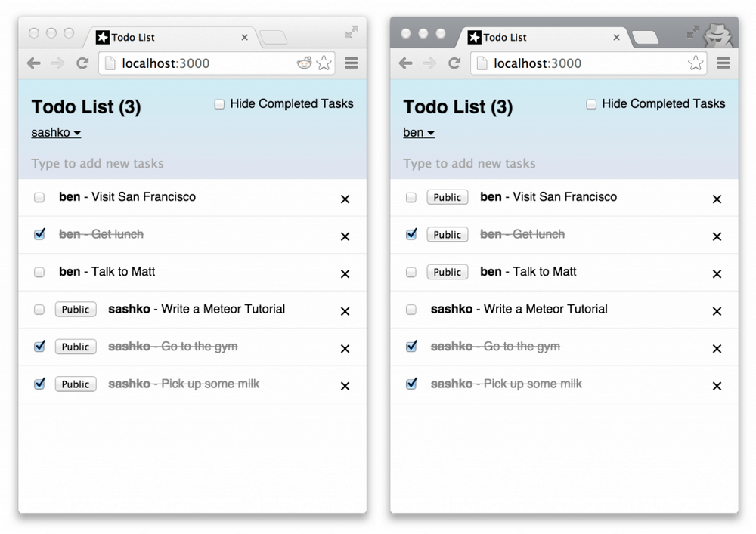Click reload icon in left browser window
Screen dimensions: 756x534
(82, 63)
